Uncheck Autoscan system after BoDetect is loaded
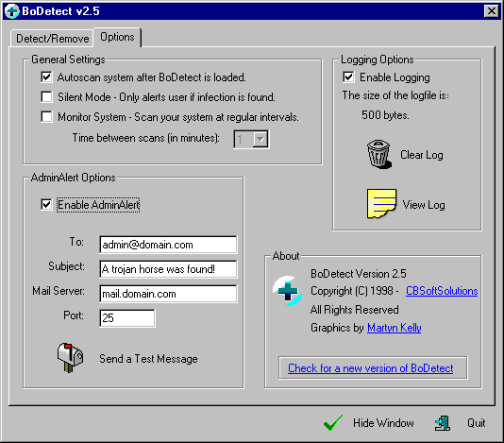 [46, 77]
